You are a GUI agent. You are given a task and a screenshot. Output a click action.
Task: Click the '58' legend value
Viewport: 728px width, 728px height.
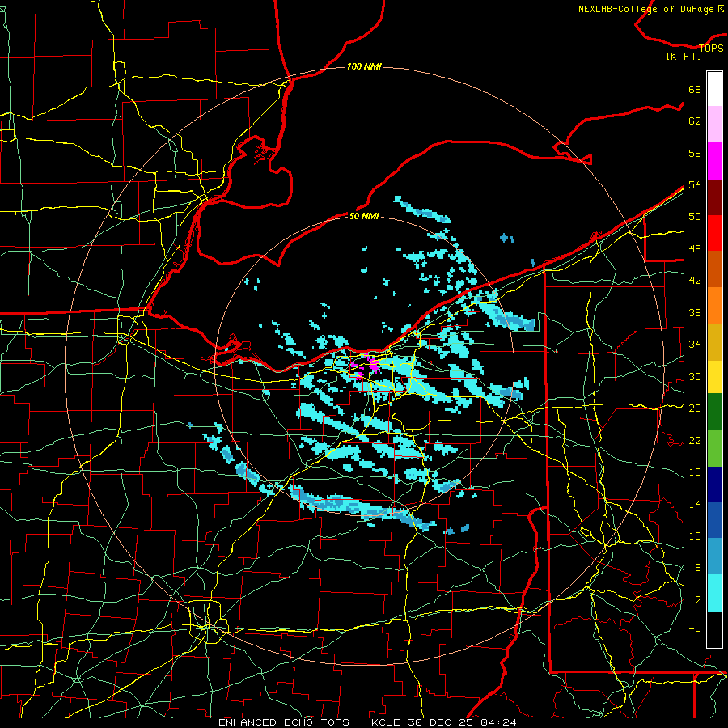695,153
